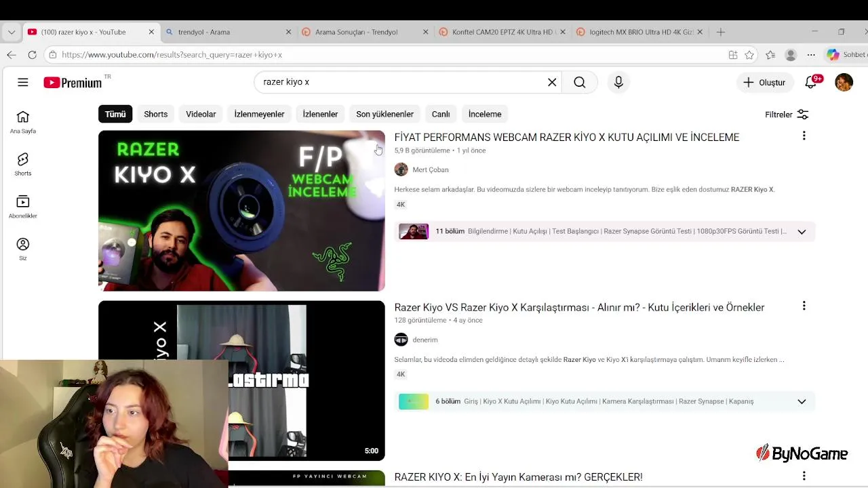The width and height of the screenshot is (868, 488).
Task: Click the browser back arrow
Action: [12, 55]
